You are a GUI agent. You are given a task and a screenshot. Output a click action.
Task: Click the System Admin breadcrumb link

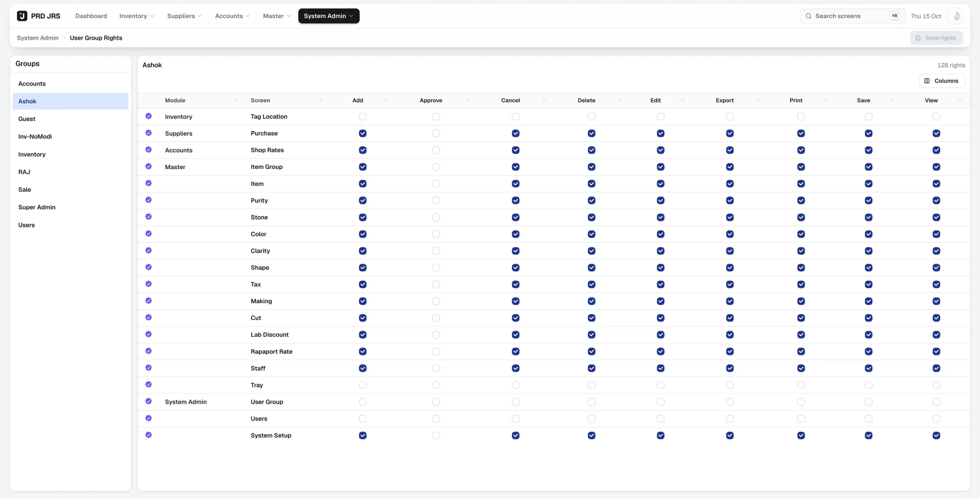click(38, 38)
